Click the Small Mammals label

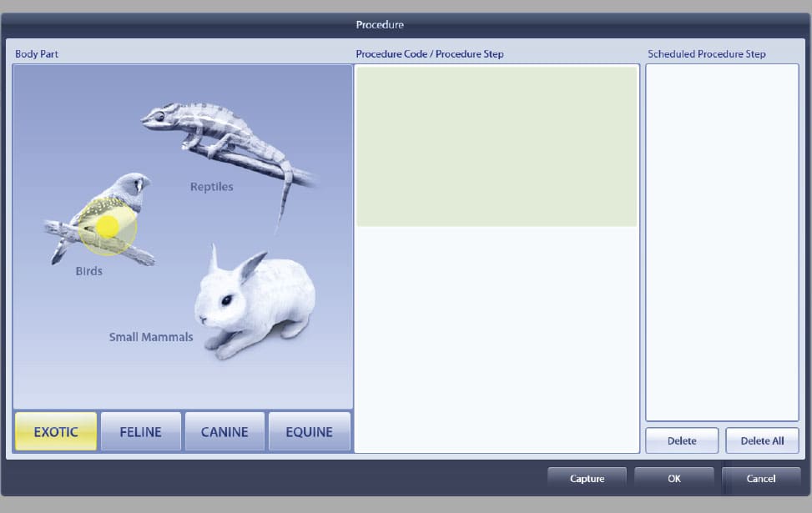pyautogui.click(x=151, y=337)
